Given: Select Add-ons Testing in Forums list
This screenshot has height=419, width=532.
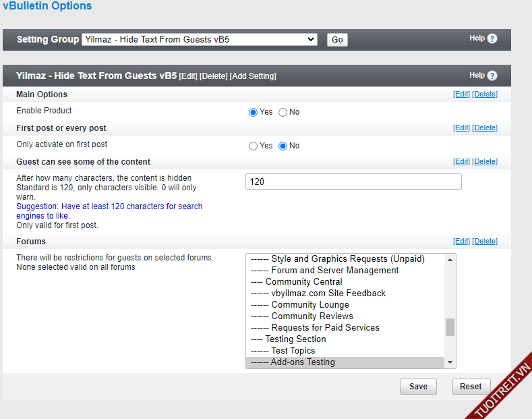Looking at the screenshot, I should (303, 362).
